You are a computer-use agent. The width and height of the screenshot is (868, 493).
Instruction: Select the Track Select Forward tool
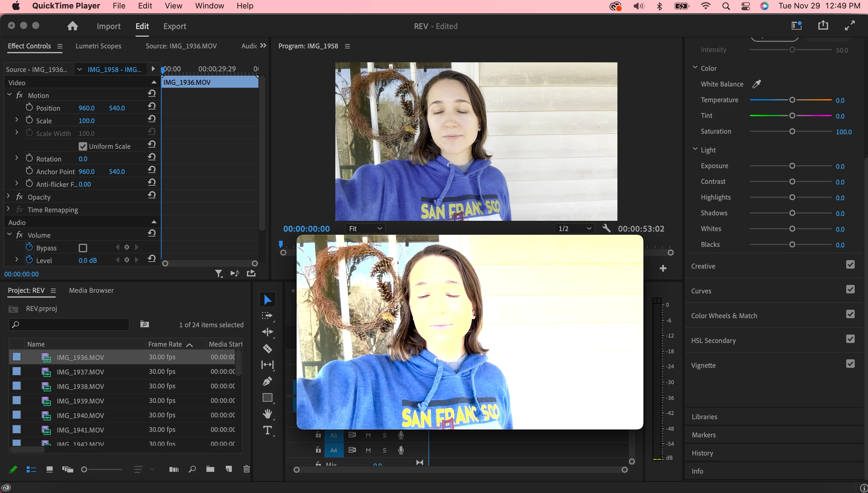coord(267,315)
